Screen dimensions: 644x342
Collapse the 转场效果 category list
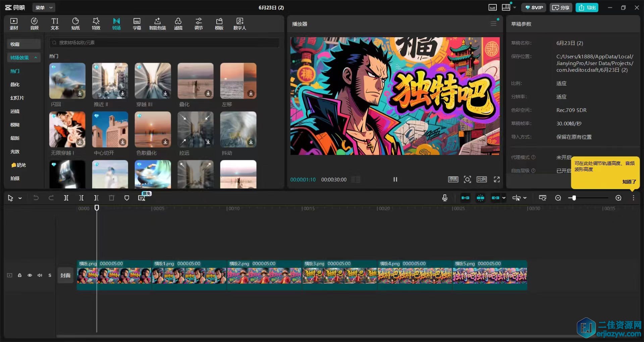(36, 58)
